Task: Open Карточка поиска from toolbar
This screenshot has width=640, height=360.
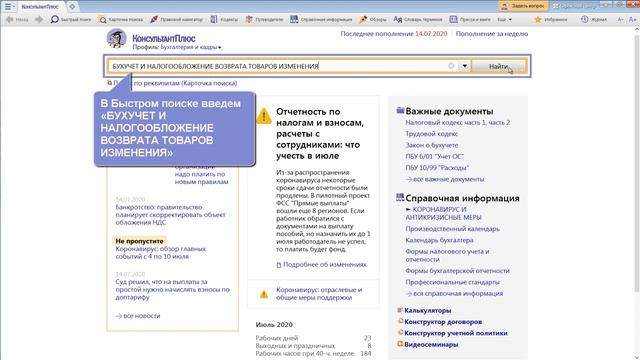Action: coord(121,19)
